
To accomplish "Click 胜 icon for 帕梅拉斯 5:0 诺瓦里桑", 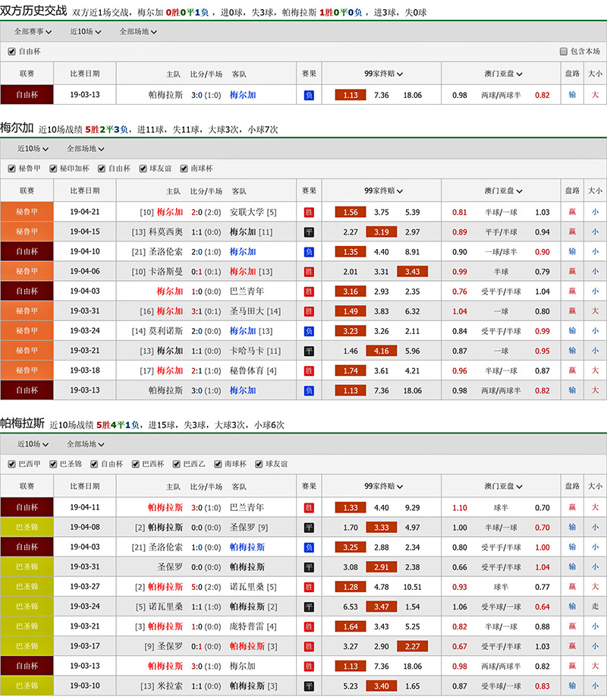I will (x=309, y=587).
